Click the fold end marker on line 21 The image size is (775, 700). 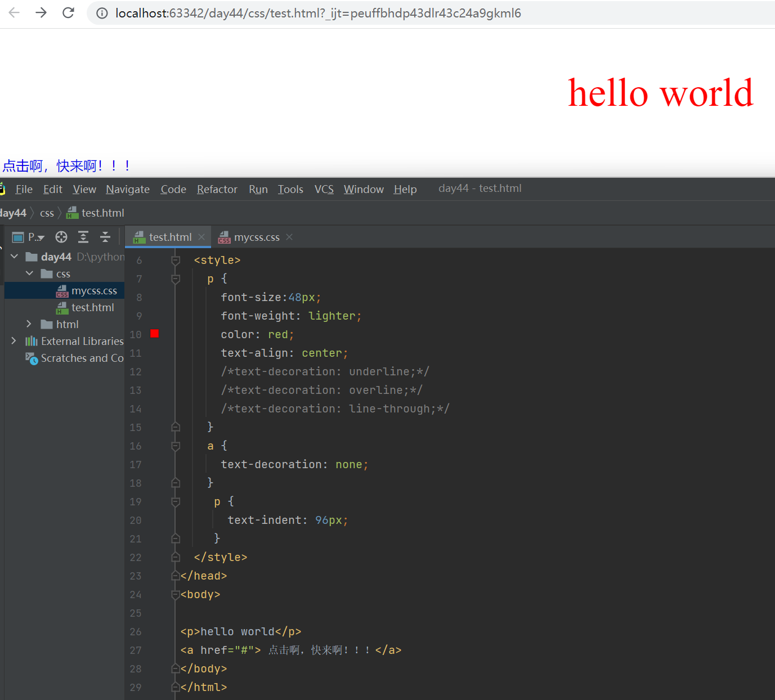coord(176,539)
